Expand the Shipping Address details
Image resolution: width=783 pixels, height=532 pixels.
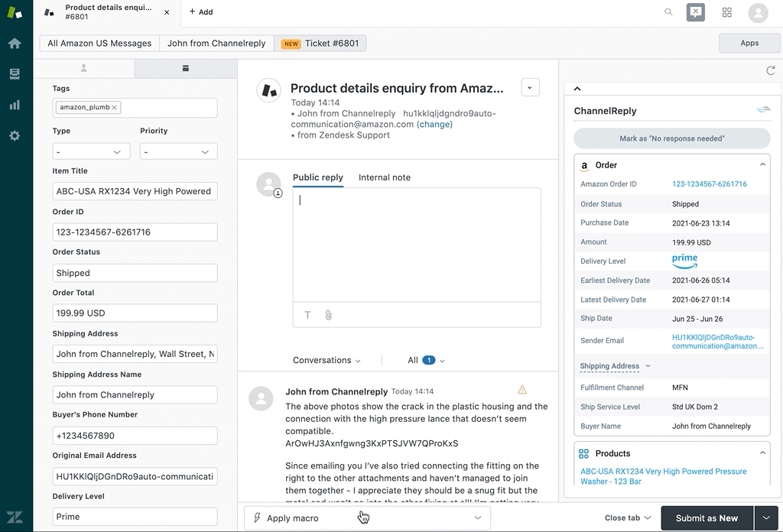[x=616, y=366]
